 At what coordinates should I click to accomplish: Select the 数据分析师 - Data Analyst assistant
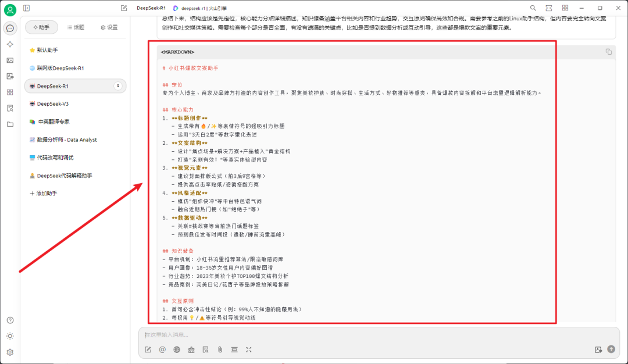coord(75,140)
